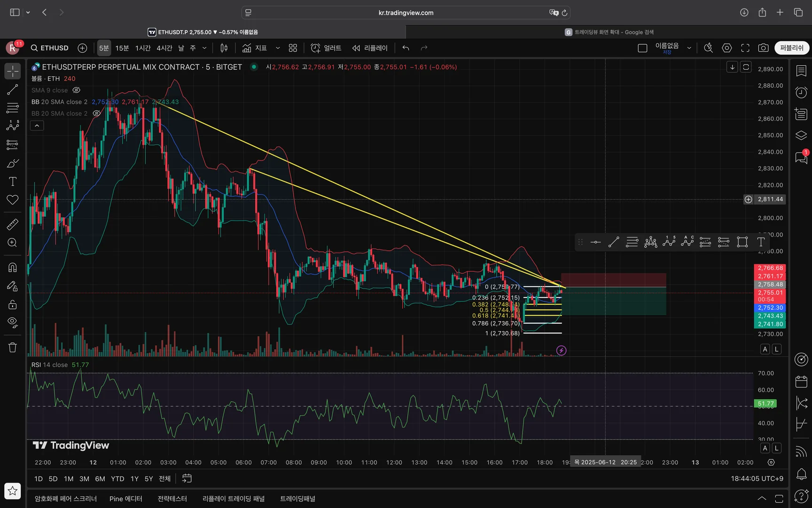
Task: Select the Text tool in left toolbar
Action: coord(13,182)
